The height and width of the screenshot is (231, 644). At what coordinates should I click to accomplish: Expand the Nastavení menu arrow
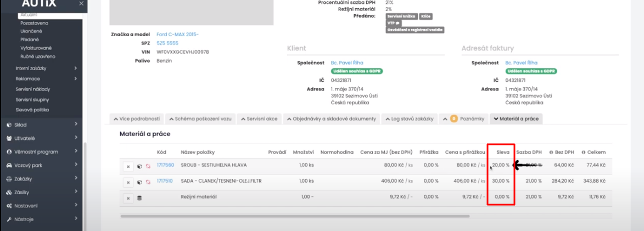76,206
